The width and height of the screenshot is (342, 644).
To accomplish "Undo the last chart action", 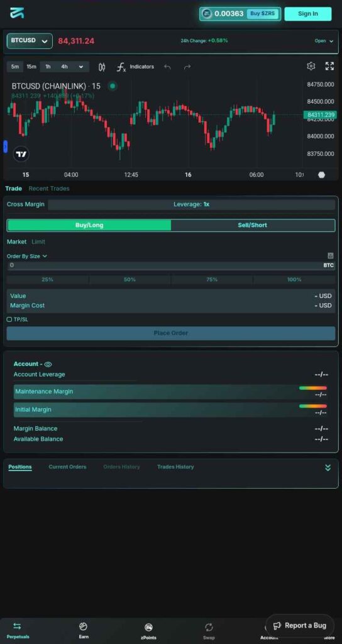I will (167, 67).
